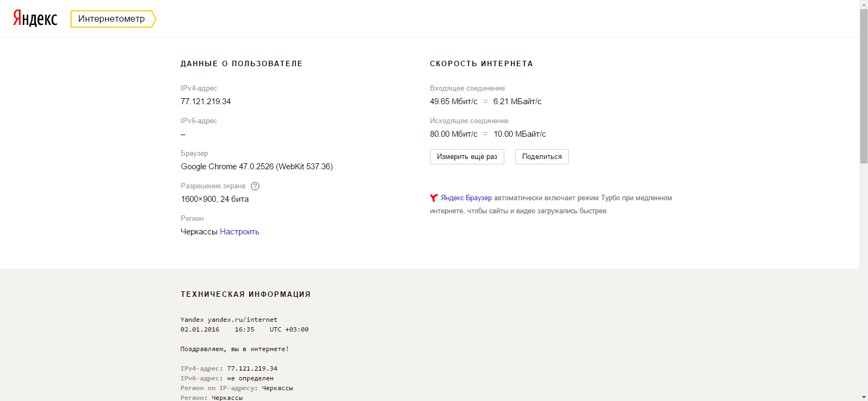
Task: Click the Входящее соединение label
Action: pyautogui.click(x=467, y=88)
